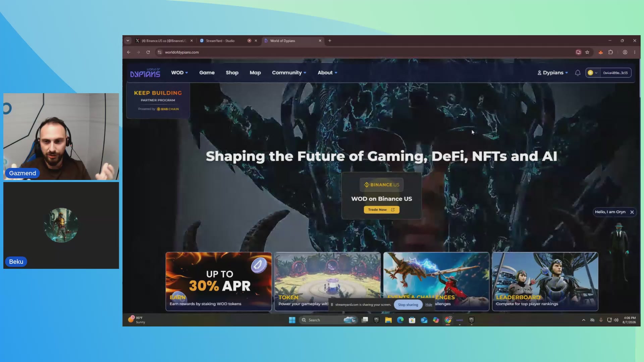644x362 pixels.
Task: Reload the page
Action: (x=148, y=52)
